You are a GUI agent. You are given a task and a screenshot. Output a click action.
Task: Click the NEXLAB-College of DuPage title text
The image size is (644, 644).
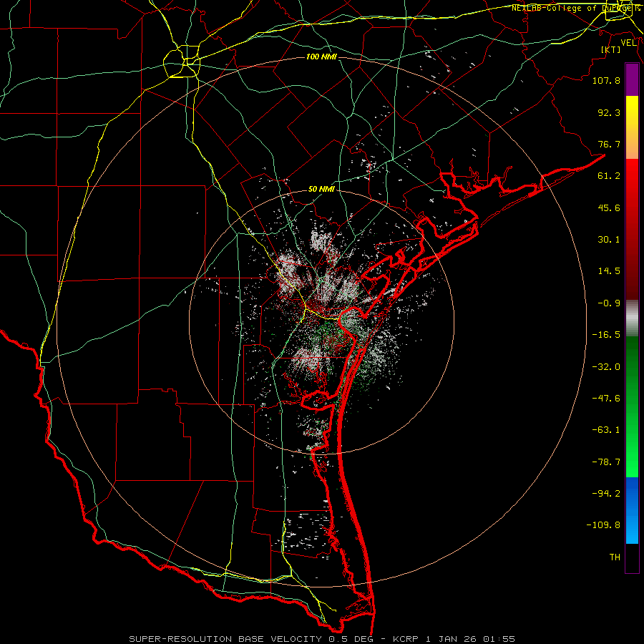(575, 8)
